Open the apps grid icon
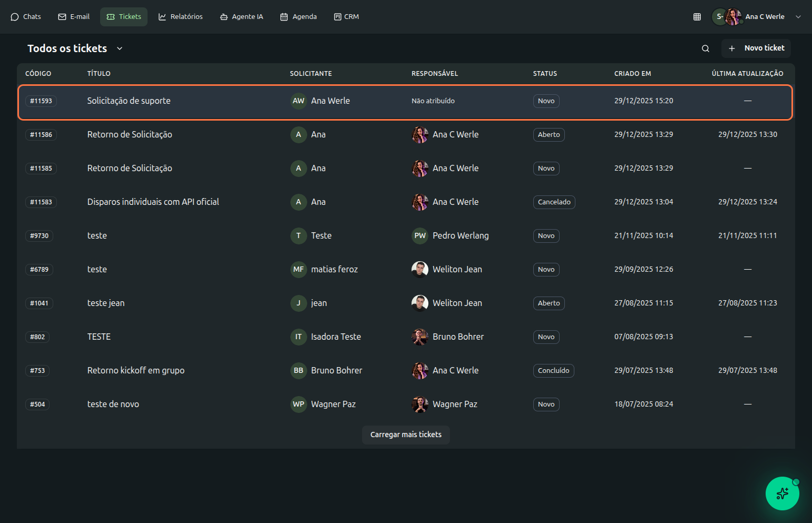 point(697,17)
